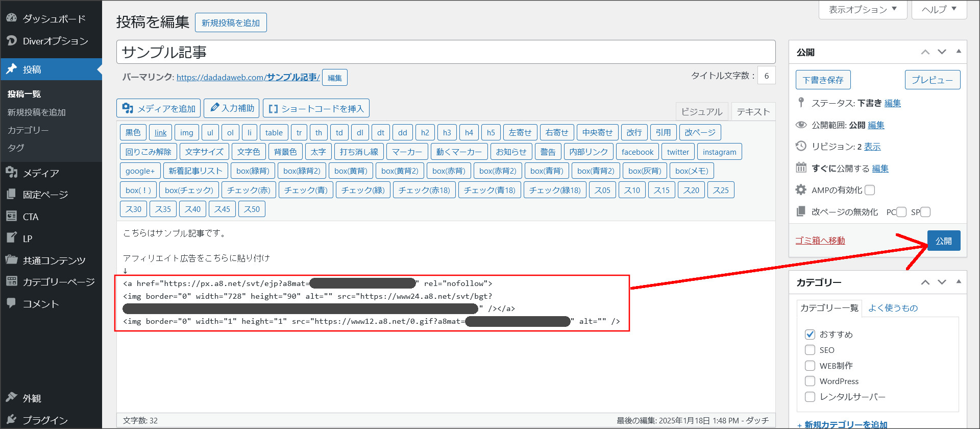Check the レンタルサーバー category
980x429 pixels.
(810, 397)
